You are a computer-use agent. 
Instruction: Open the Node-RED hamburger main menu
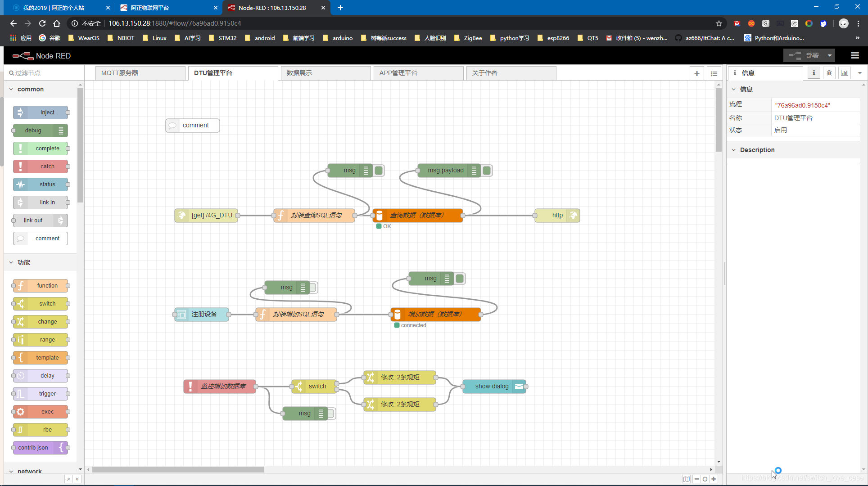coord(854,56)
